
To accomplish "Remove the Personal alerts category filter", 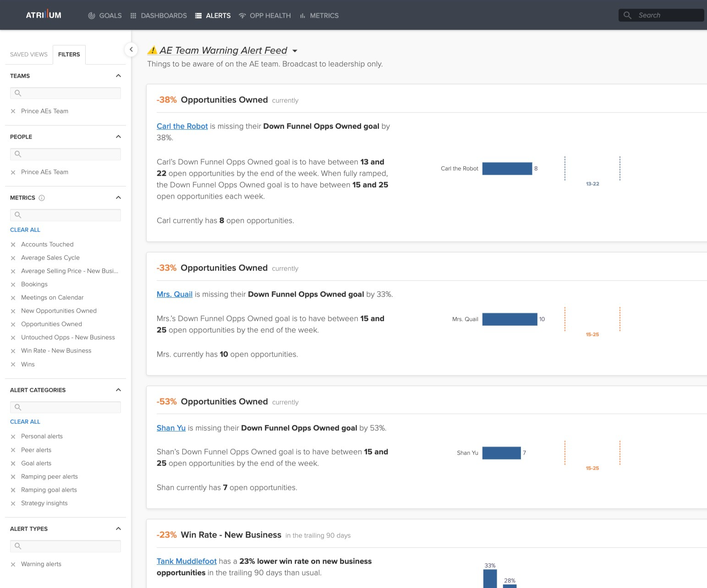I will click(x=13, y=436).
